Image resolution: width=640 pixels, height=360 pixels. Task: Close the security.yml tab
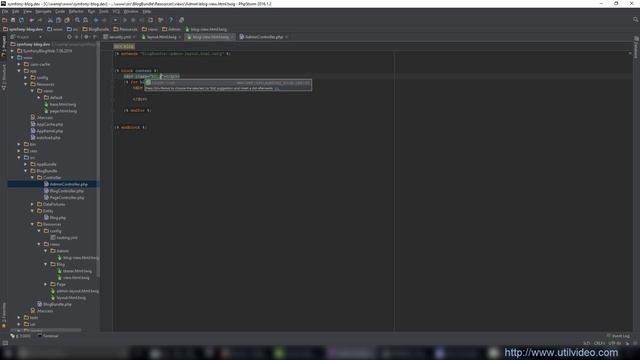[134, 37]
